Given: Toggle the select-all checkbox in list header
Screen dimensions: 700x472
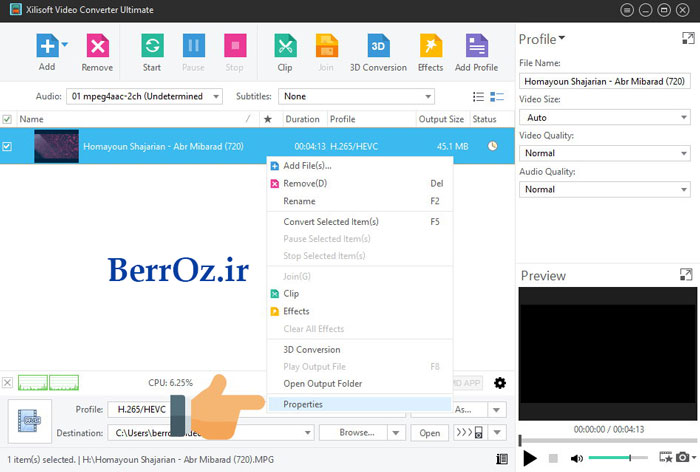Looking at the screenshot, I should pyautogui.click(x=8, y=119).
